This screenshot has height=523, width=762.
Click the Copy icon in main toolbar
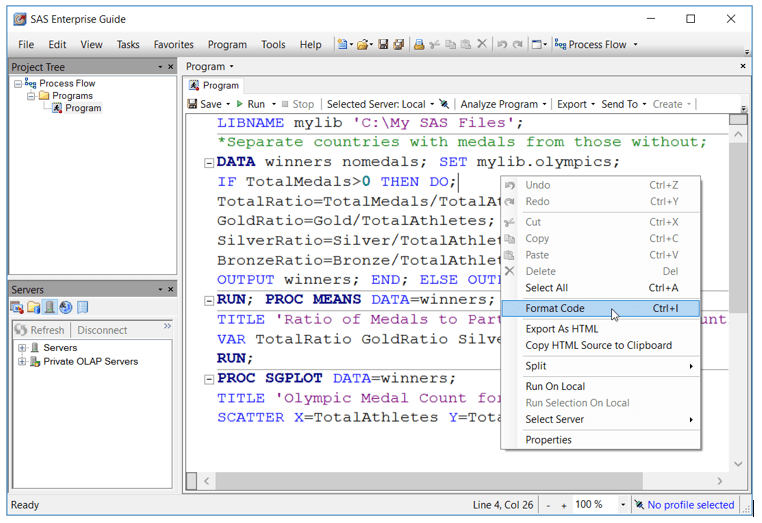point(450,44)
